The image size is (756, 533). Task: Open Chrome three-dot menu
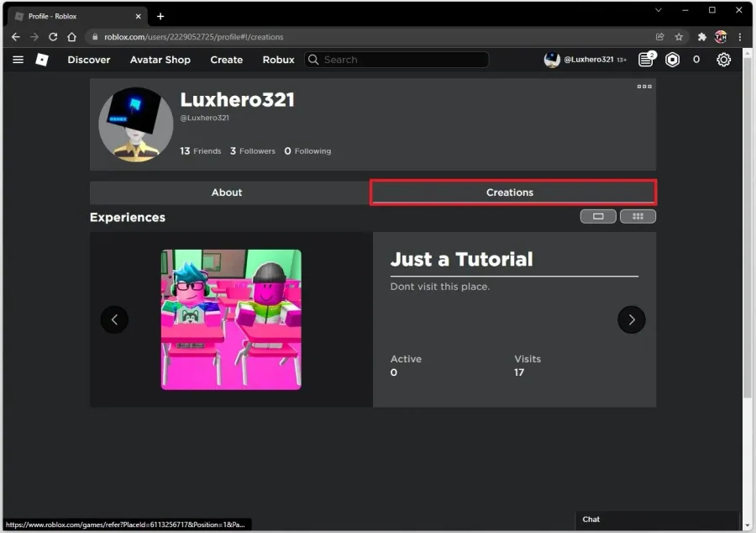point(740,37)
